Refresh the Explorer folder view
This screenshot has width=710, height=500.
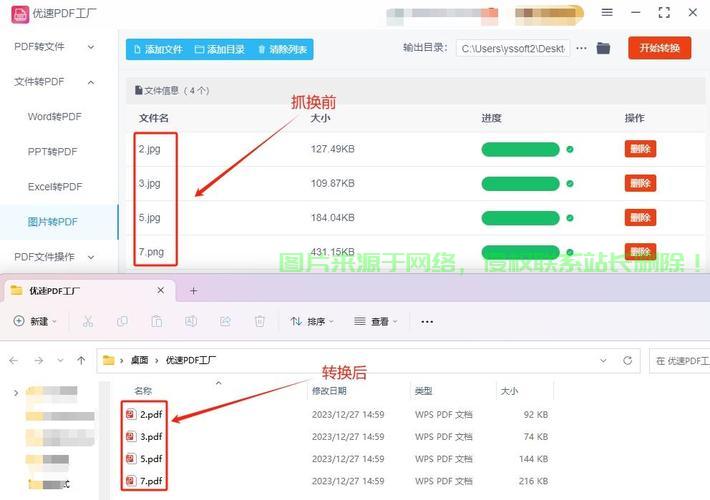tap(628, 361)
